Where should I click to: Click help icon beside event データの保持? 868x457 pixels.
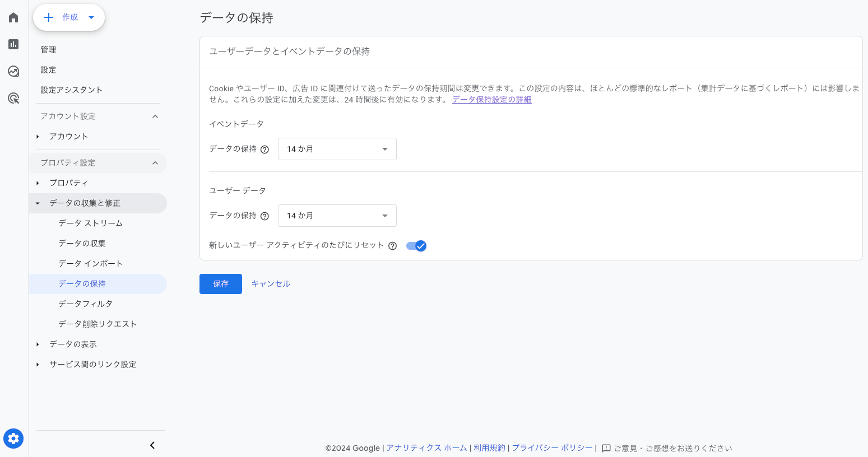click(265, 150)
